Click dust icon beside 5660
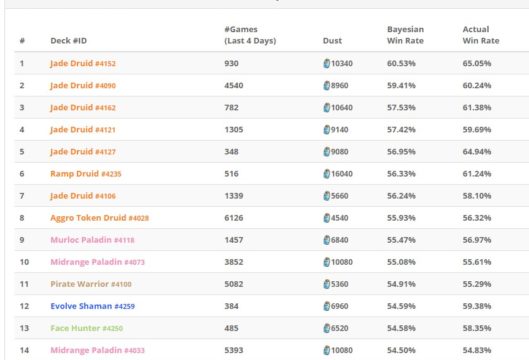This screenshot has height=360, width=529. 327,196
